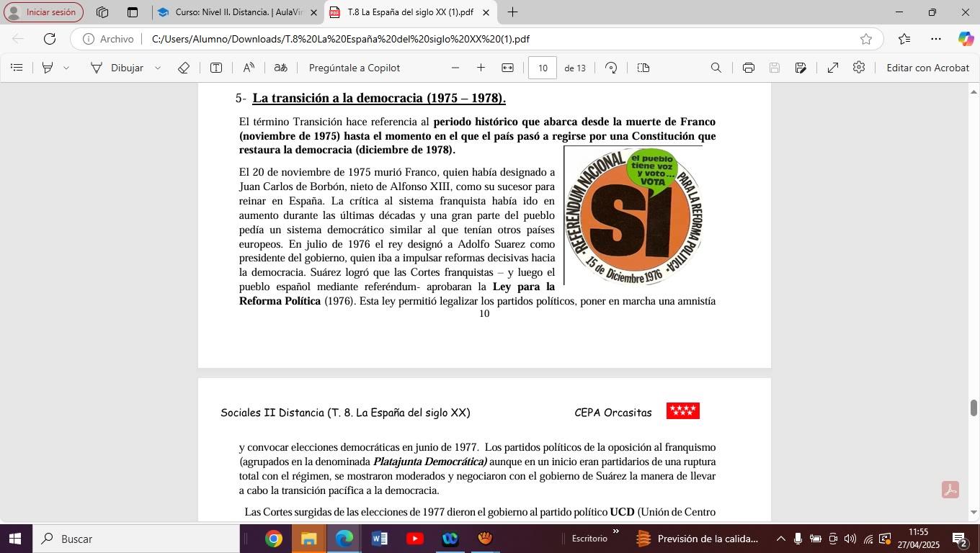Open the Edge settings and more menu
This screenshot has height=553, width=980.
936,39
